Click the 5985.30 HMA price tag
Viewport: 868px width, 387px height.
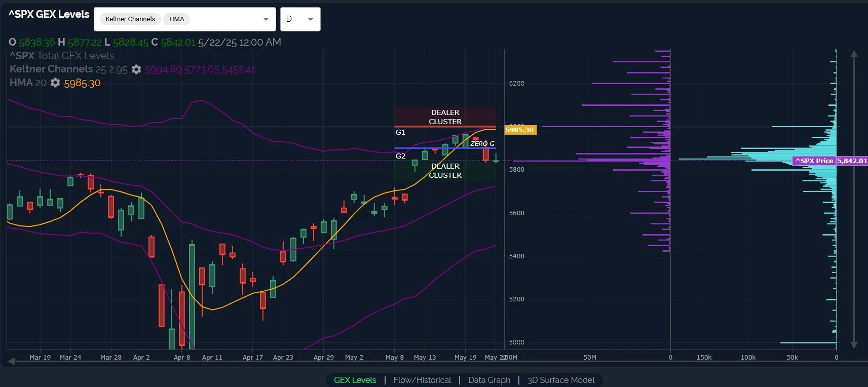[x=520, y=130]
